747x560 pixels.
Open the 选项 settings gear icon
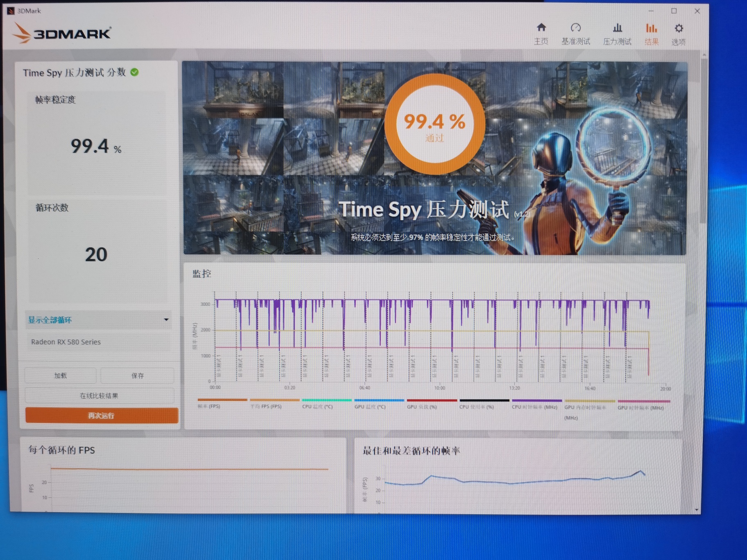point(679,28)
